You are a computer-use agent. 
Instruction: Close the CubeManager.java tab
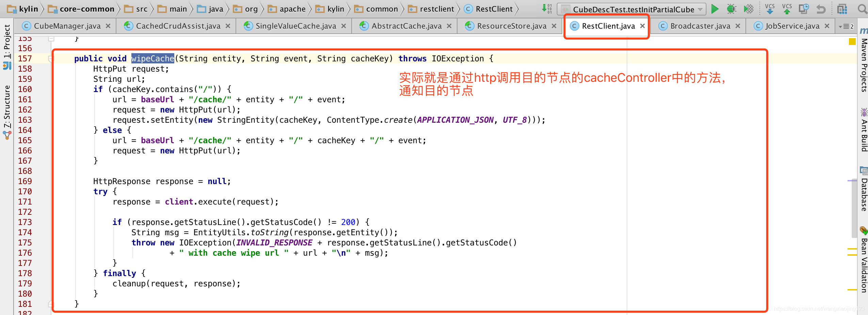(x=108, y=26)
